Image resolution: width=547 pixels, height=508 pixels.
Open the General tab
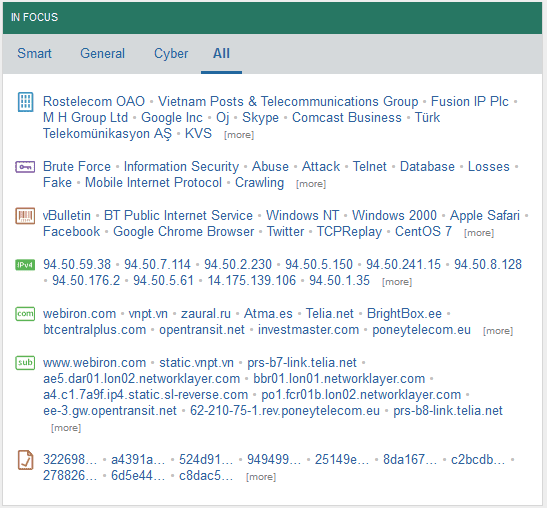pos(103,53)
